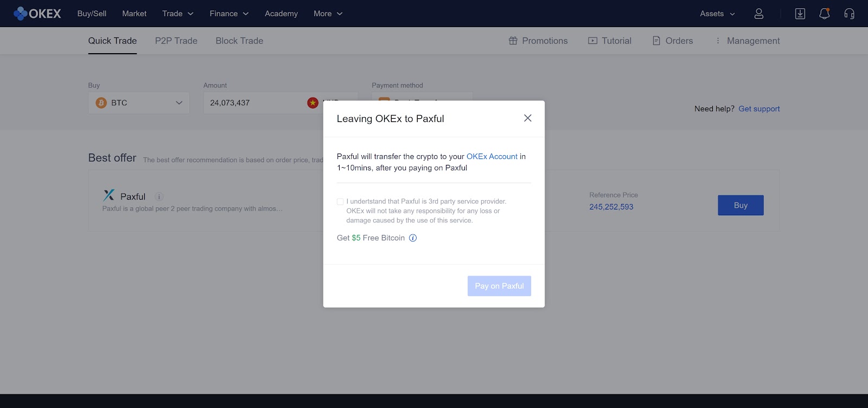Open the Assets dropdown

tap(717, 14)
